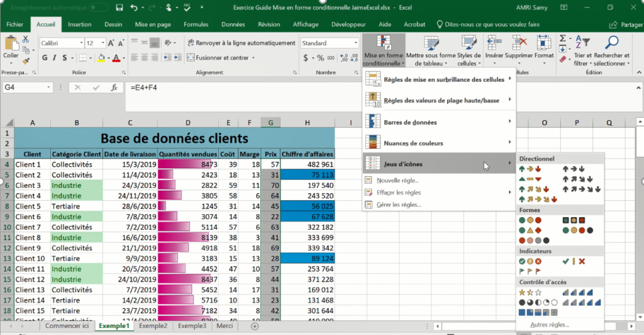Click the format painter brush icon
Screen dimensions: 644x335
pos(26,60)
